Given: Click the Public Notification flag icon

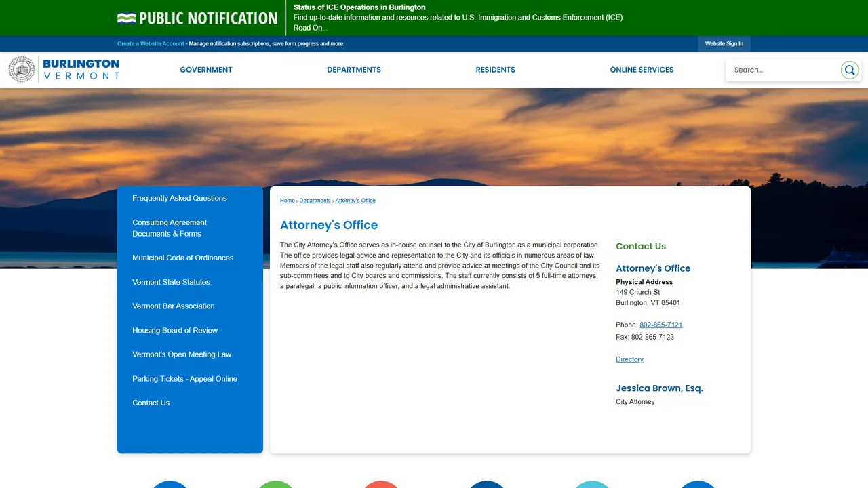Looking at the screenshot, I should (x=126, y=18).
